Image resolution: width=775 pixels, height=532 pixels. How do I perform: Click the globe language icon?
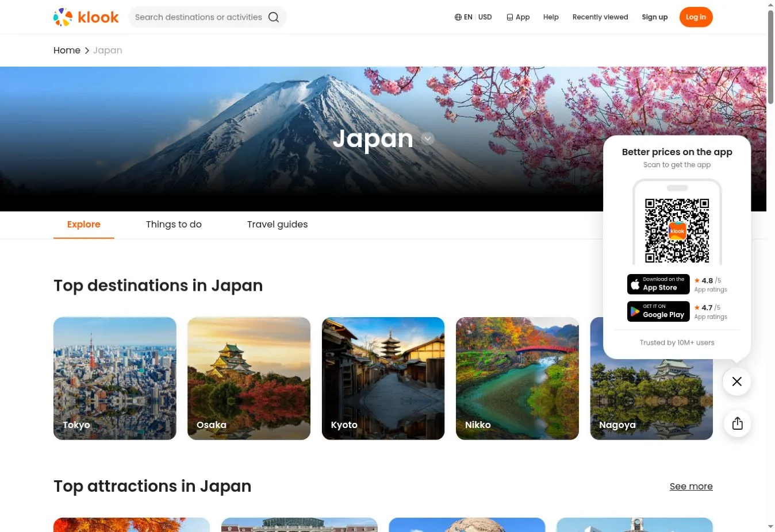pos(458,17)
